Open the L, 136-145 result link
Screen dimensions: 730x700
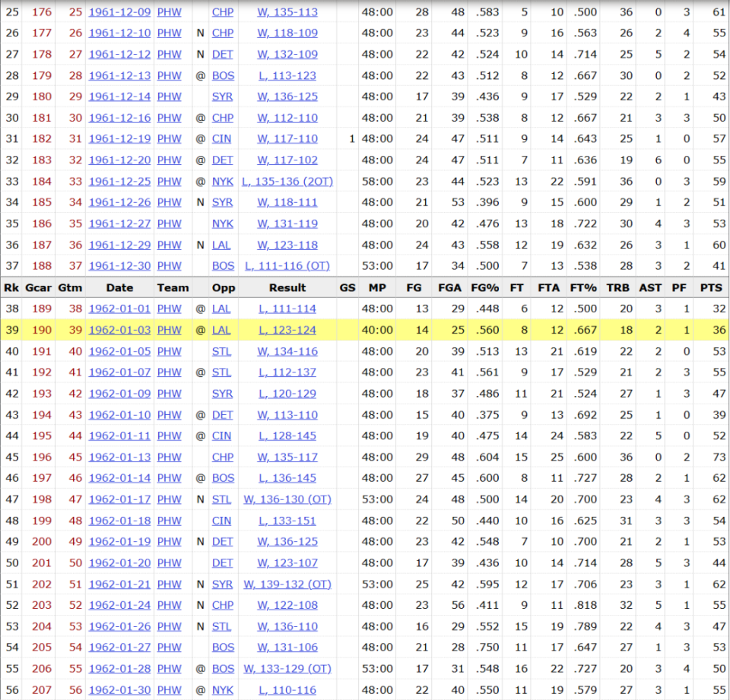click(x=287, y=478)
